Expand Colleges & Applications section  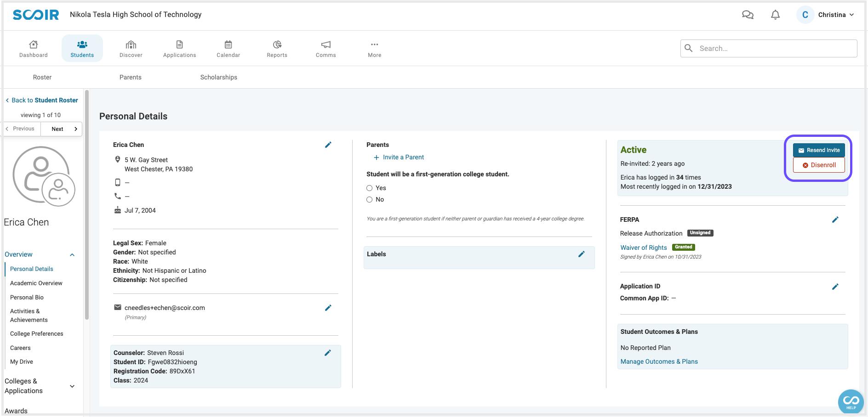pyautogui.click(x=72, y=386)
